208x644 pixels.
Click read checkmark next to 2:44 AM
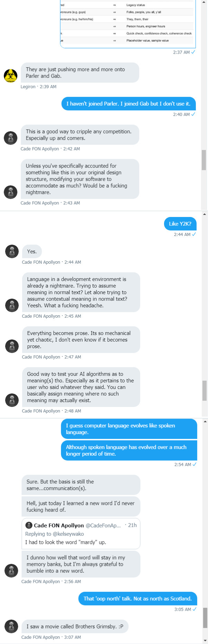(194, 234)
